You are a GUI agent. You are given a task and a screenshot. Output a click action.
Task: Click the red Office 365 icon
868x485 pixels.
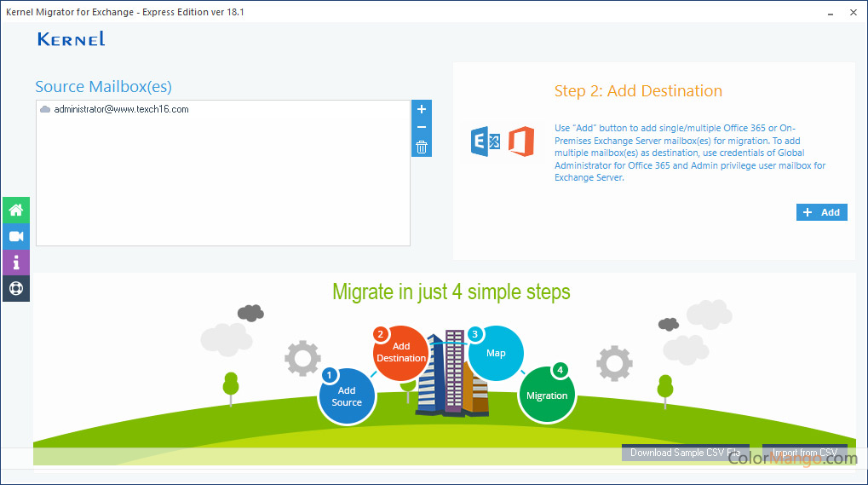[520, 141]
